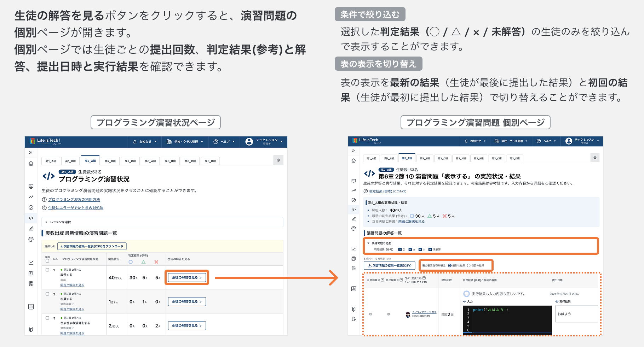Tick checkbox for row 3 さまざまな演算をする
Image resolution: width=644 pixels, height=347 pixels.
tap(47, 318)
